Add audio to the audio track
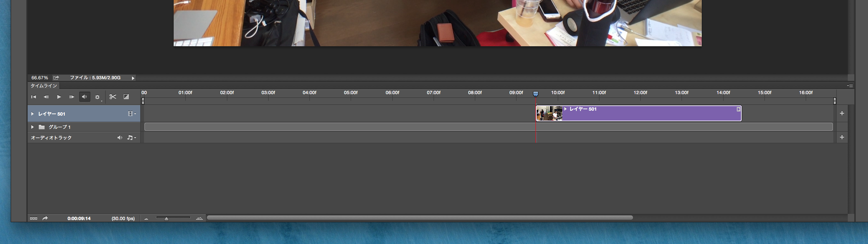The image size is (868, 244). (842, 137)
